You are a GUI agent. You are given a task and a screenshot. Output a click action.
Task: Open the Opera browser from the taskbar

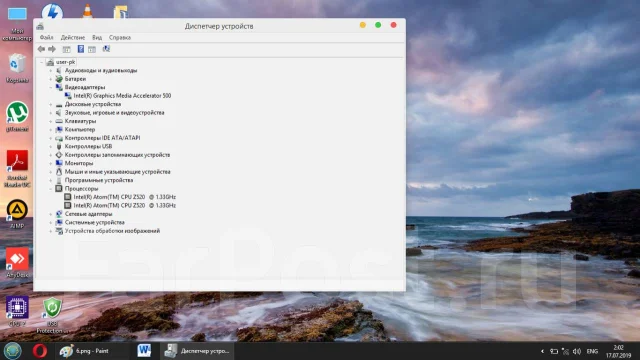[40, 351]
